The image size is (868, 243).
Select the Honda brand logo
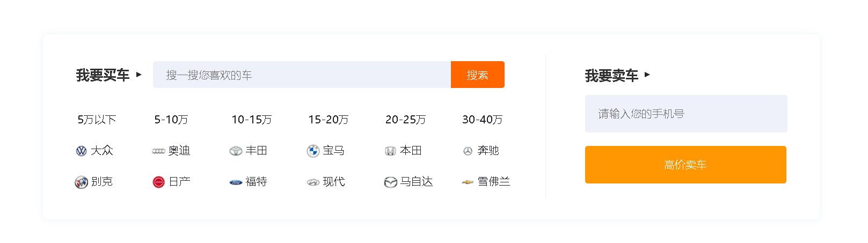coord(390,151)
